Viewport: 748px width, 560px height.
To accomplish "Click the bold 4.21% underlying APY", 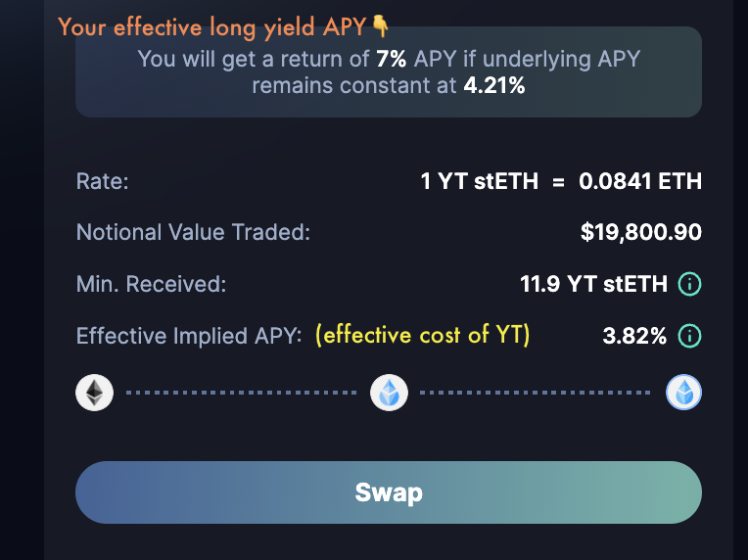I will click(494, 85).
